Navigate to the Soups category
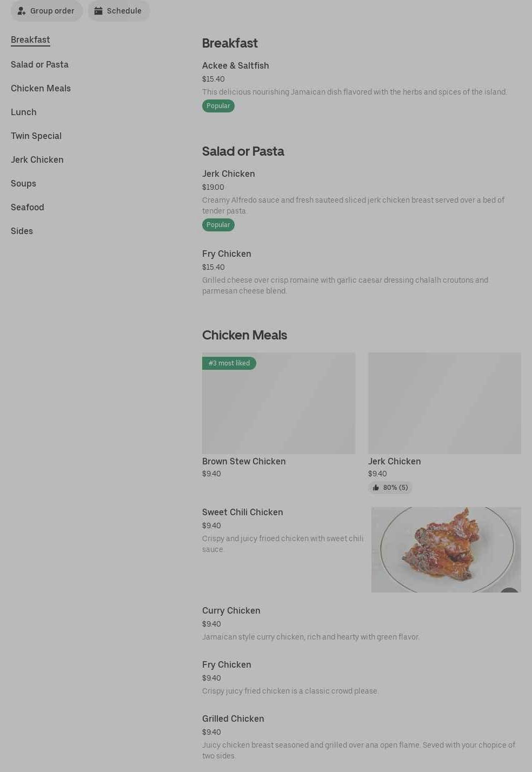The height and width of the screenshot is (772, 532). coord(23,184)
